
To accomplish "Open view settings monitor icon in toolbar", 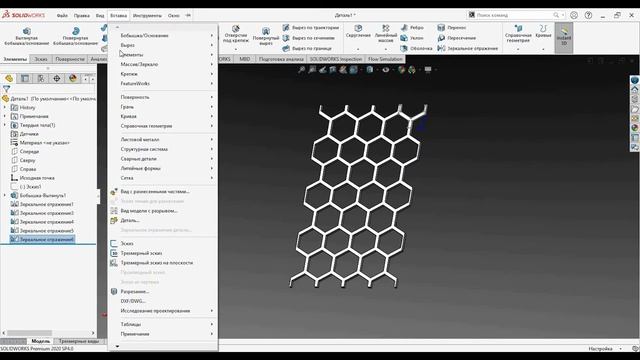I will coord(428,70).
